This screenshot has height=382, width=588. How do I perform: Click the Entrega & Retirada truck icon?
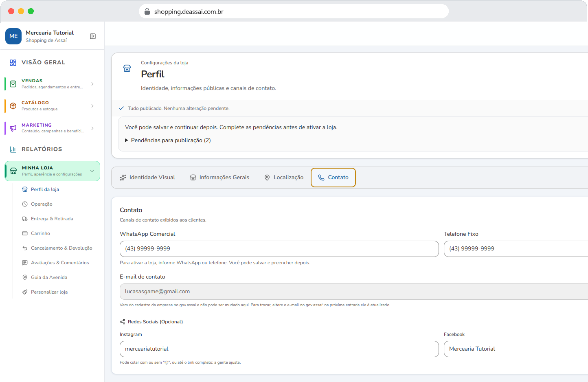(25, 219)
